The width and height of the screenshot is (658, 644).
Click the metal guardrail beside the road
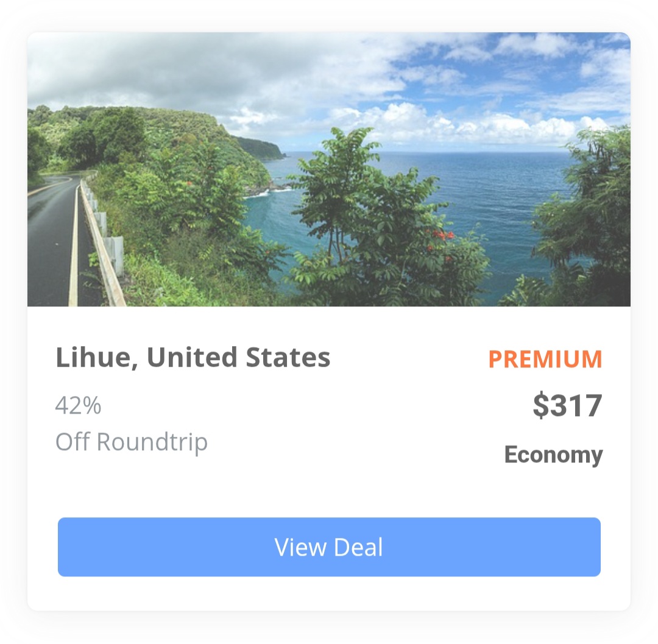[x=103, y=239]
